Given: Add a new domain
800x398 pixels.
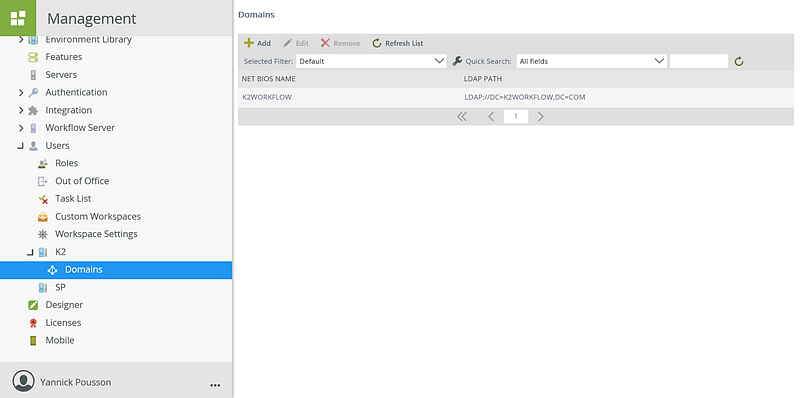Looking at the screenshot, I should [x=258, y=43].
